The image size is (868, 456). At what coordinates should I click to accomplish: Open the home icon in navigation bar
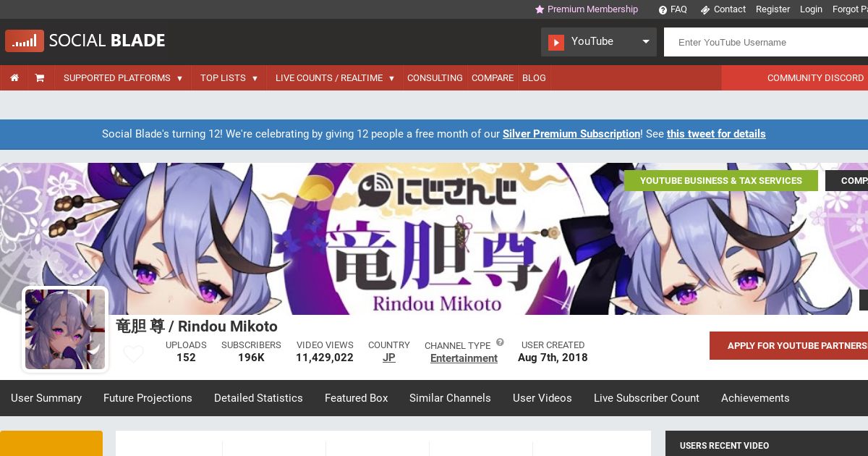(x=14, y=77)
